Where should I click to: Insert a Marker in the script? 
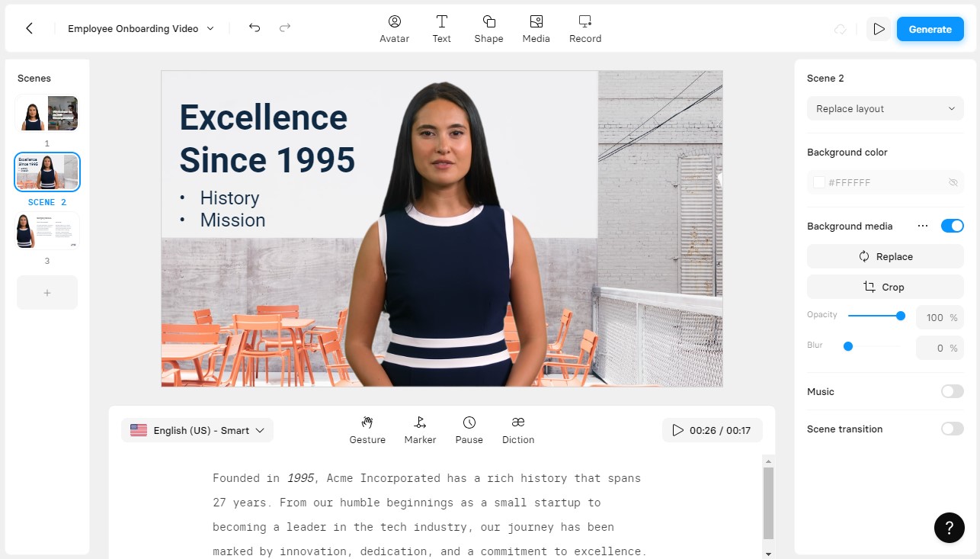(x=420, y=430)
